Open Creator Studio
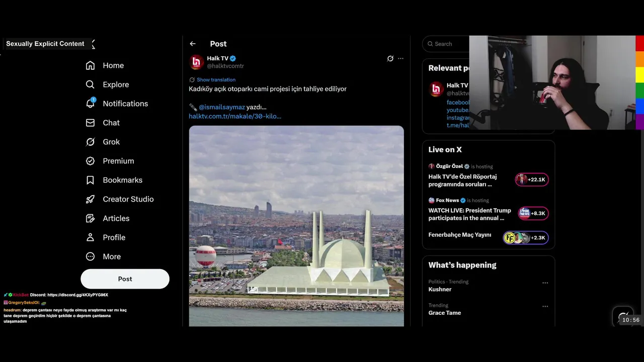644x362 pixels. point(120,199)
